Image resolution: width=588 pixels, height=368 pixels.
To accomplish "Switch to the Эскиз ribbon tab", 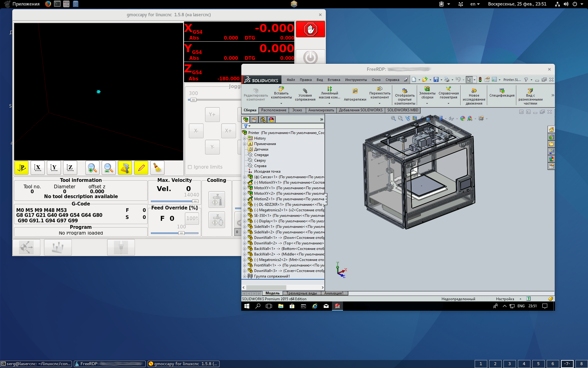I will point(297,110).
